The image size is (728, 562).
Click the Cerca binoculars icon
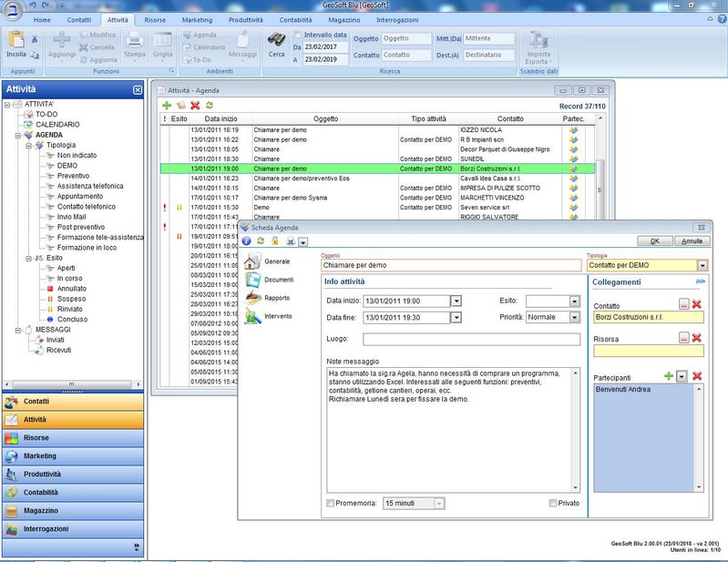click(x=276, y=39)
